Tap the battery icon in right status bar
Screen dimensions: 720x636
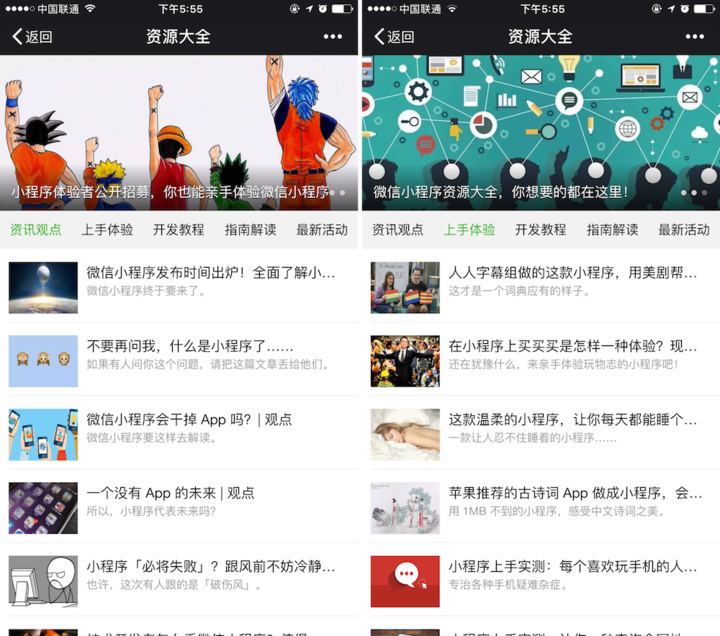click(704, 9)
